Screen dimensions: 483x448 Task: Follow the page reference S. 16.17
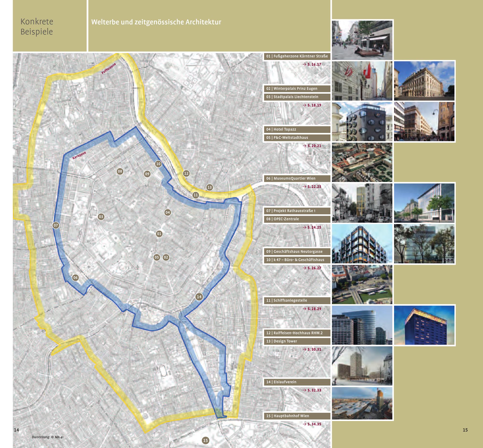[312, 64]
